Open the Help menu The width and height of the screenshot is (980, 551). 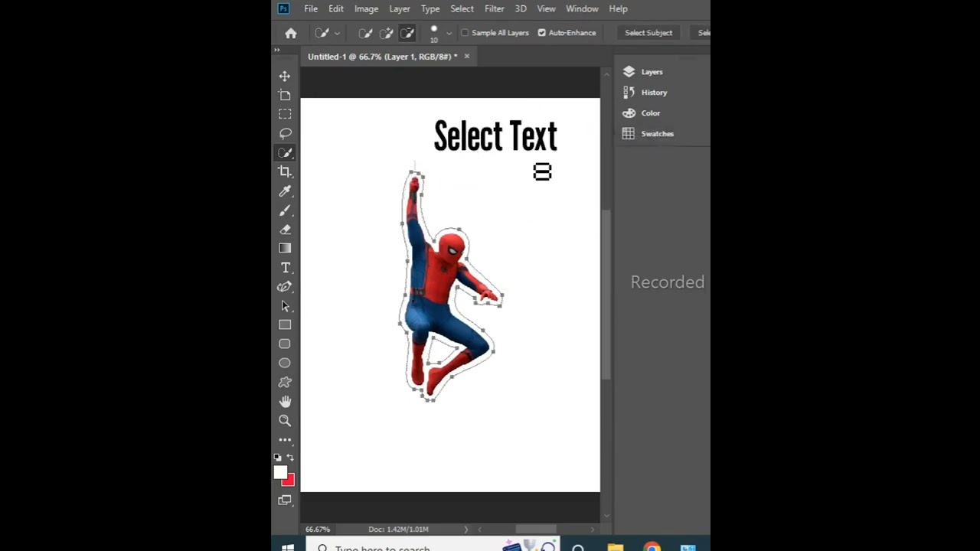click(x=618, y=8)
